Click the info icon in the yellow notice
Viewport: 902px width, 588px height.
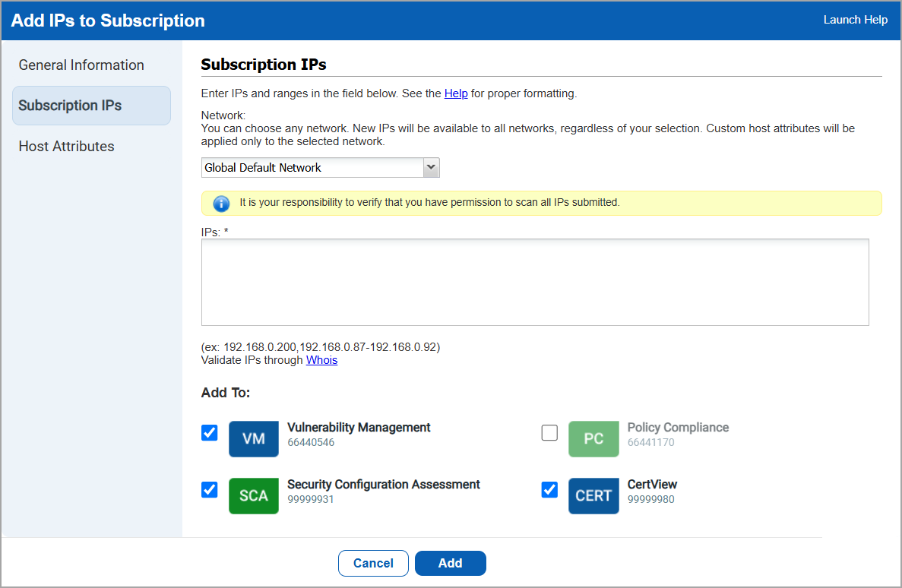[x=220, y=203]
